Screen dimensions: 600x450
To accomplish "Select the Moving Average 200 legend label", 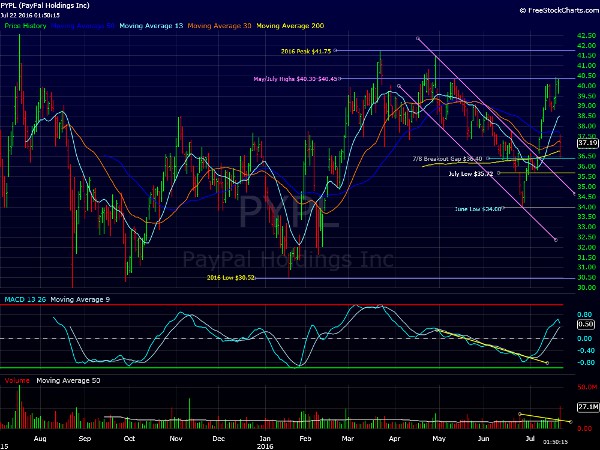I will click(x=290, y=26).
